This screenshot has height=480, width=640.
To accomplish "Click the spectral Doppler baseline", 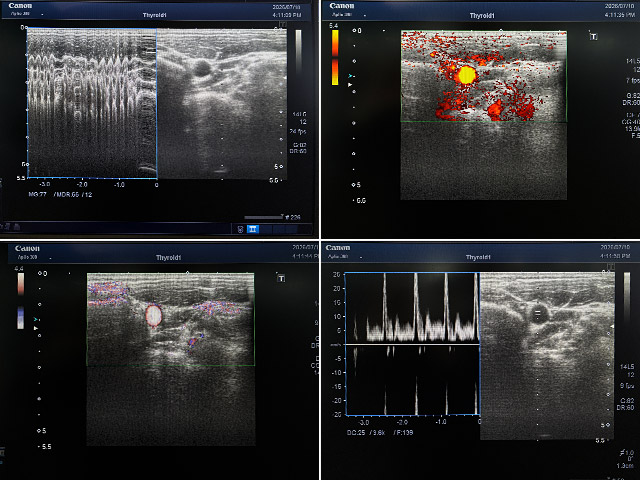I will (412, 344).
